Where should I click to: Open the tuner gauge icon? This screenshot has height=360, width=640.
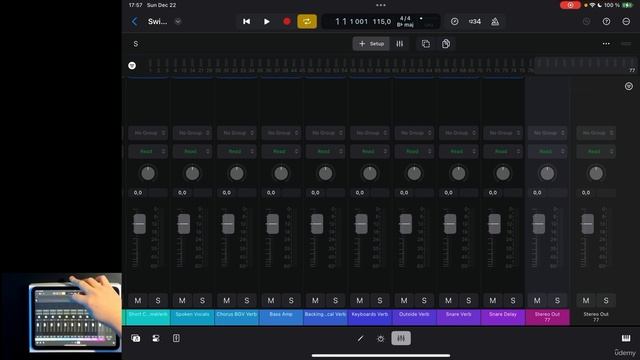point(455,22)
